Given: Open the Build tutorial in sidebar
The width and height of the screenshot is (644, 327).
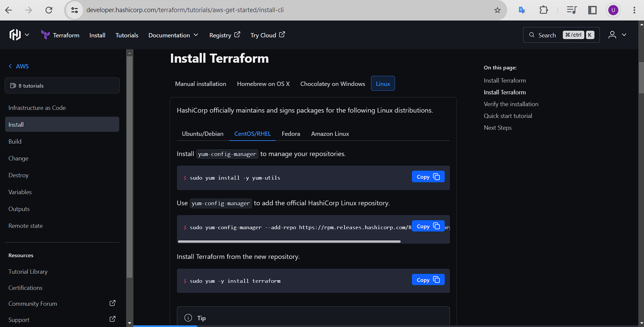Looking at the screenshot, I should point(15,142).
